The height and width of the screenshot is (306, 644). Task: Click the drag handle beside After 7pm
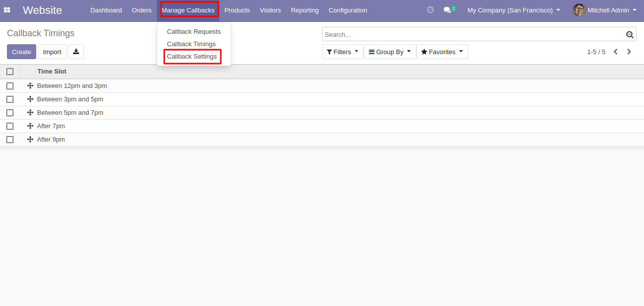(x=30, y=126)
